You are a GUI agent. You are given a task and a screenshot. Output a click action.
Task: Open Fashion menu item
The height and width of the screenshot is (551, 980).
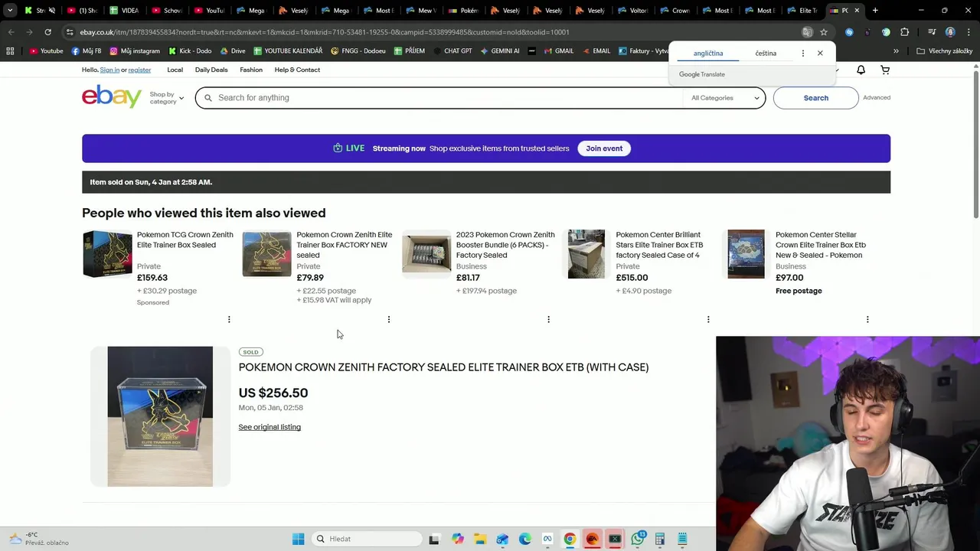pyautogui.click(x=251, y=70)
